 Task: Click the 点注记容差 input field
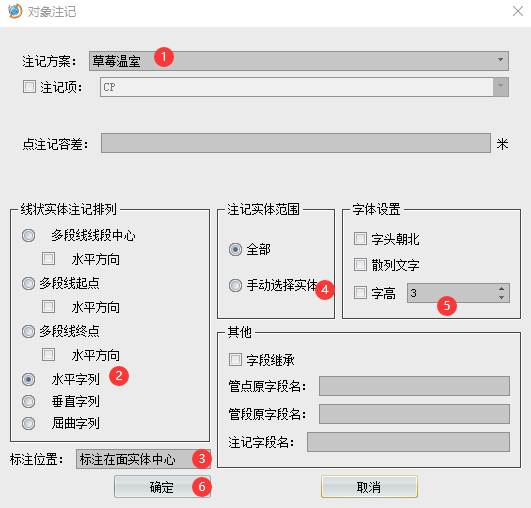[x=296, y=143]
